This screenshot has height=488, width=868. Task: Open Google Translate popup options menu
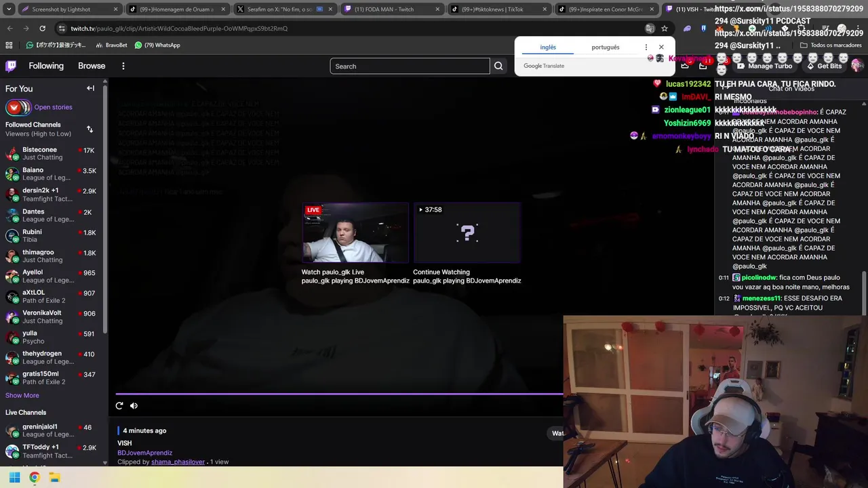coord(646,47)
